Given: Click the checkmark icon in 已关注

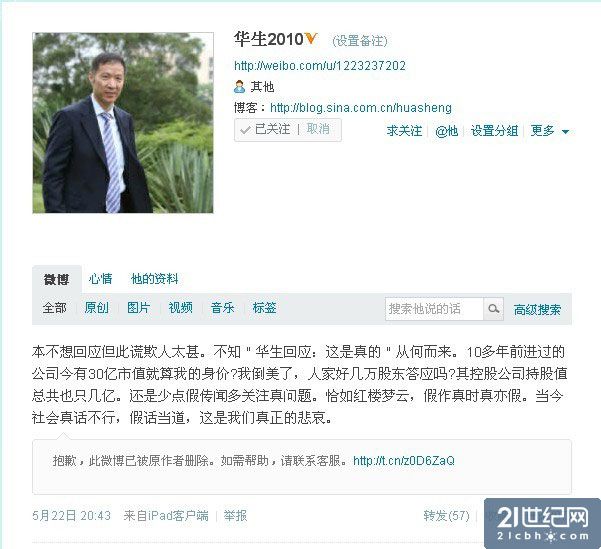Looking at the screenshot, I should tap(245, 130).
